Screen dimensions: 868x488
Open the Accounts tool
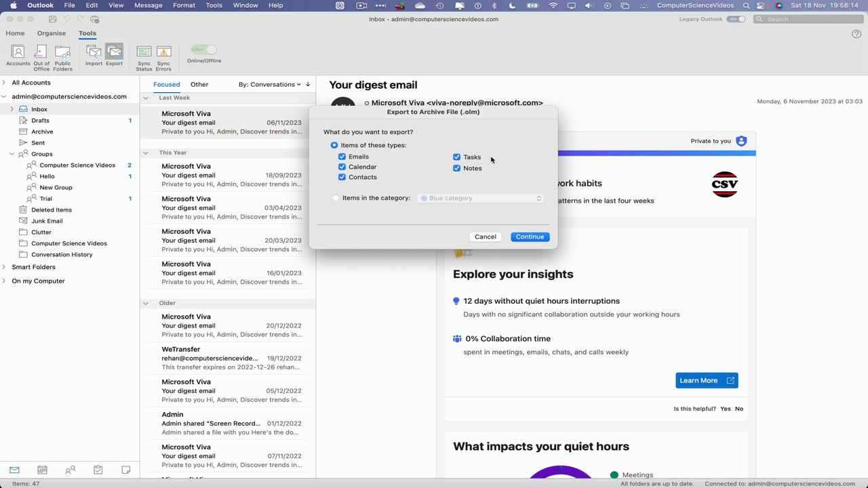[x=18, y=56]
